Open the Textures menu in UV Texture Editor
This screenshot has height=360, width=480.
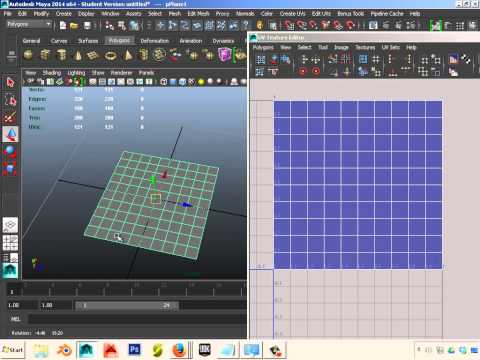[365, 47]
